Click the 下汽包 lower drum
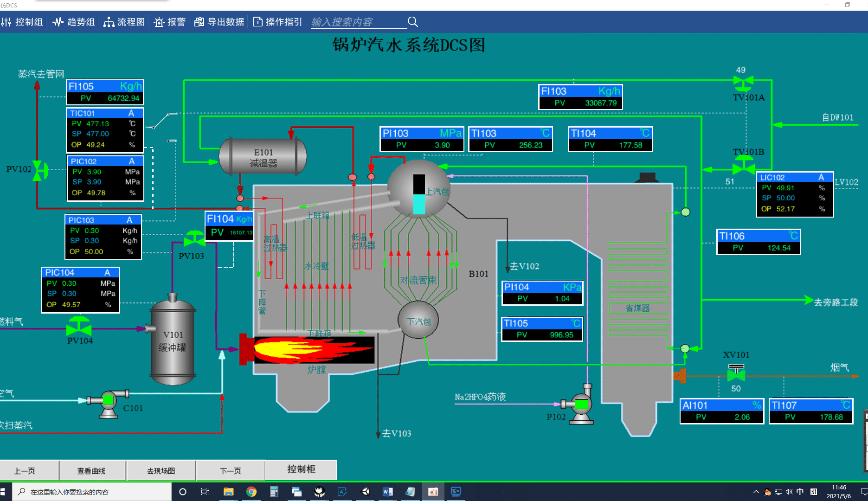This screenshot has width=868, height=501. (x=418, y=320)
